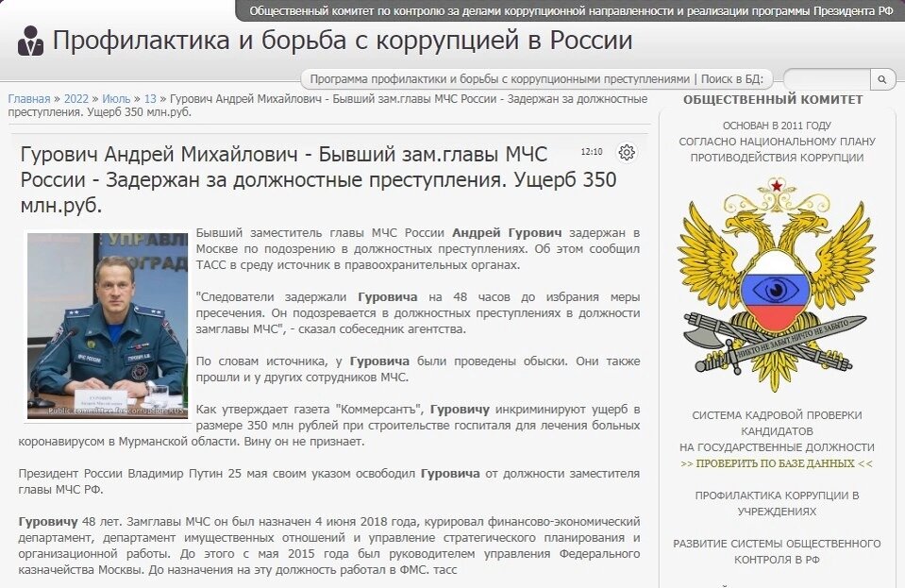The width and height of the screenshot is (905, 588).
Task: Click paragraph mentioning газета Коммерсантъ
Action: click(x=329, y=426)
